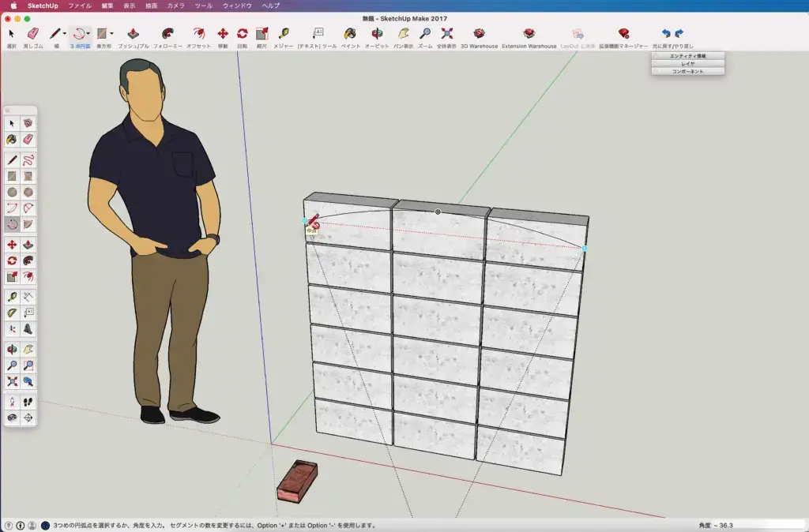The height and width of the screenshot is (532, 809).
Task: Undo with the blue left arrow
Action: [x=666, y=33]
